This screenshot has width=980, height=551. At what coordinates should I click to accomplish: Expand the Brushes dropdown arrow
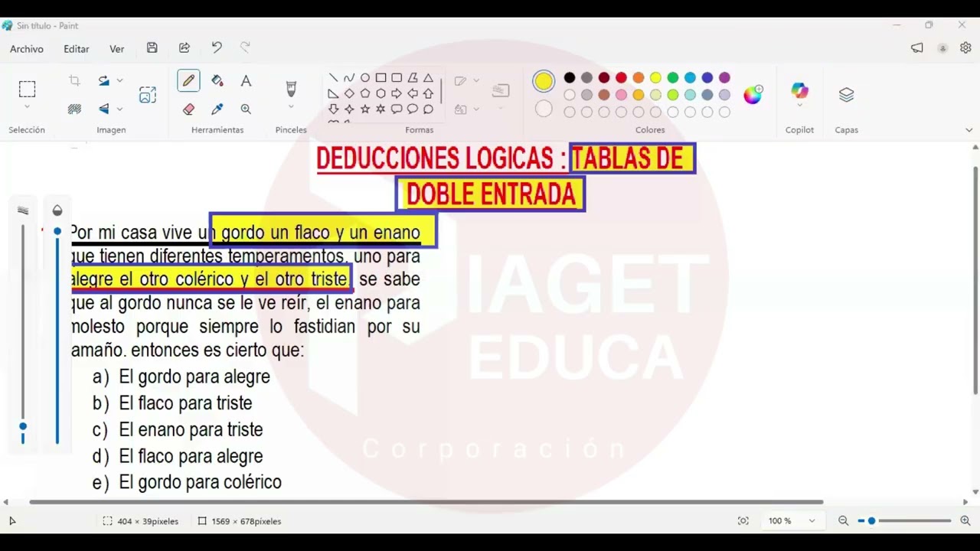coord(291,108)
